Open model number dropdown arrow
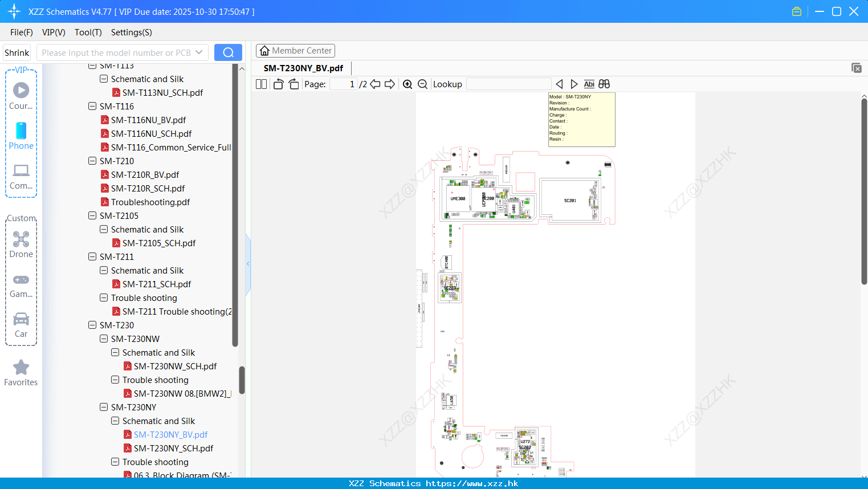Viewport: 868px width, 489px height. 199,52
